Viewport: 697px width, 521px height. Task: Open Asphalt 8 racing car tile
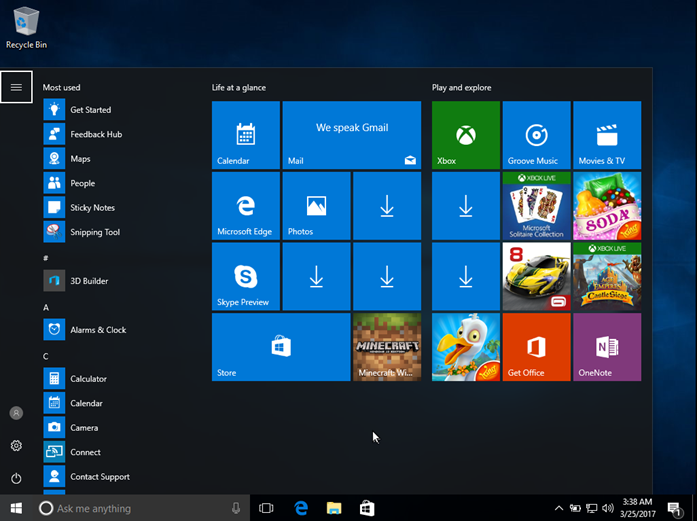[x=537, y=277]
